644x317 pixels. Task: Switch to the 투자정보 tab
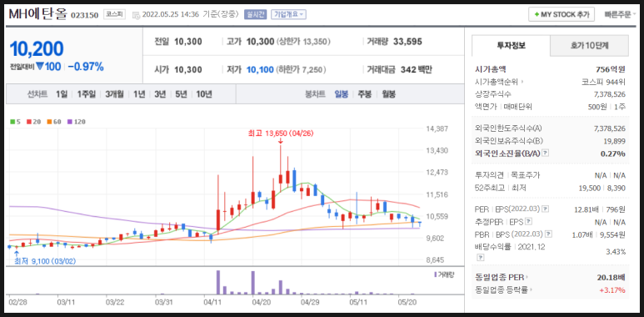click(x=511, y=46)
